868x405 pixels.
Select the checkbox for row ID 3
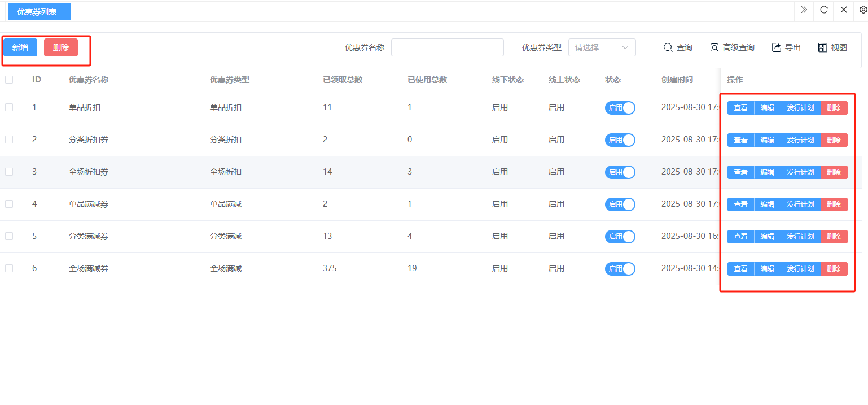(x=9, y=172)
